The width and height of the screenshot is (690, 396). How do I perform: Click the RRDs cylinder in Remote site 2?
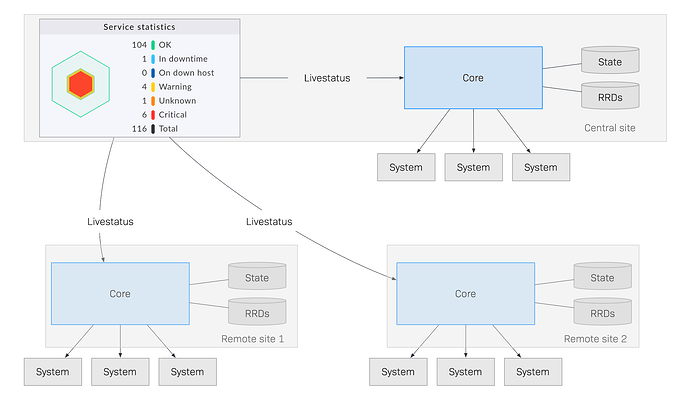tap(602, 312)
